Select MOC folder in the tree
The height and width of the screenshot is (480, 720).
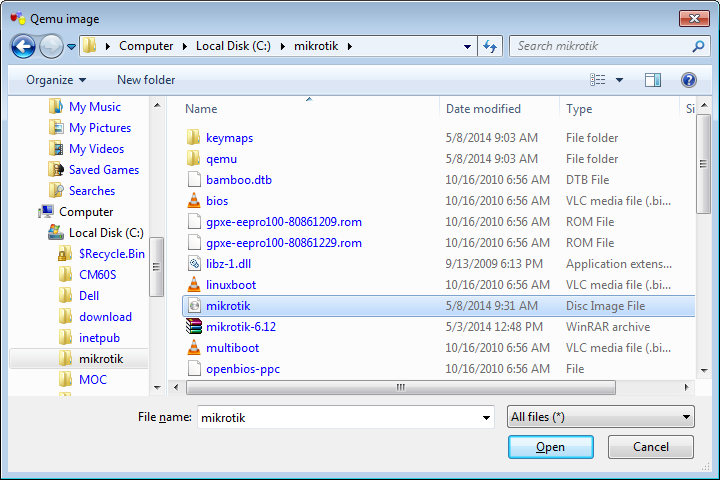(x=93, y=380)
